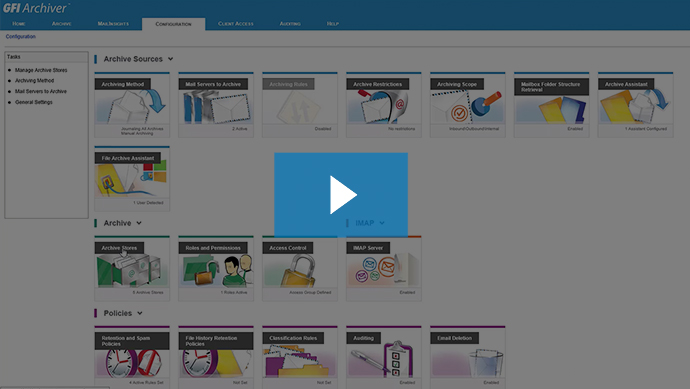Open the Help tab

point(333,24)
